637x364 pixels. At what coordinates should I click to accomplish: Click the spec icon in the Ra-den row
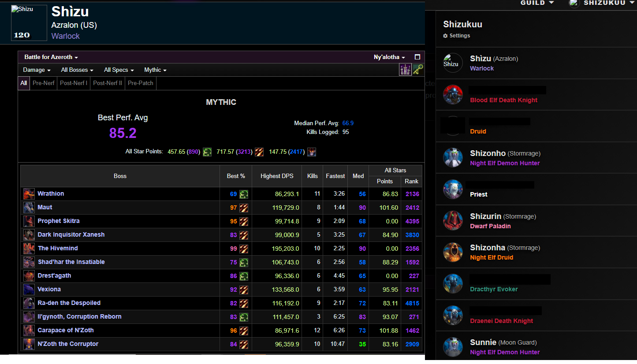tap(244, 303)
